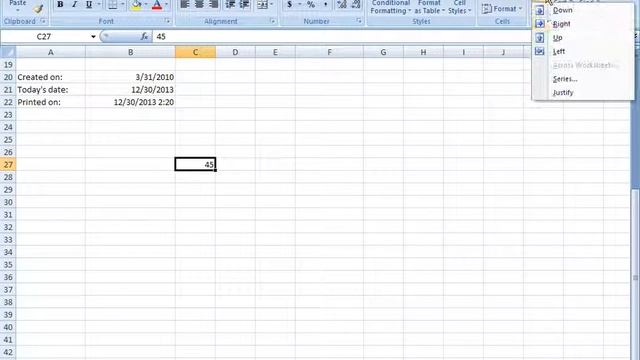This screenshot has width=640, height=360.
Task: Choose Fill Down from the menu
Action: click(583, 10)
